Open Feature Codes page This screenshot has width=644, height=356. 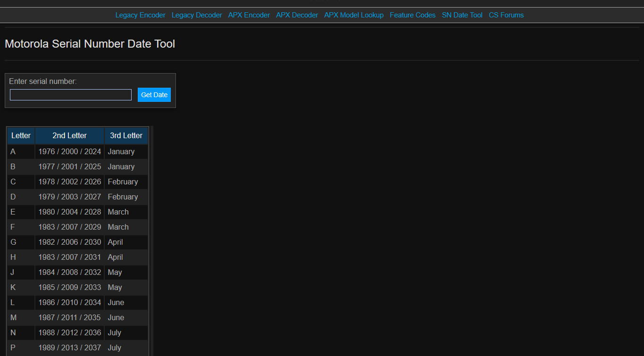413,15
